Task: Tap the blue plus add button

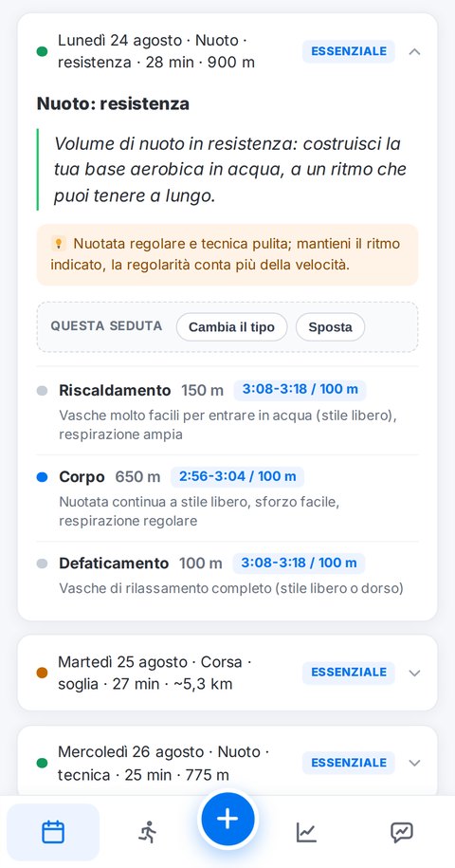Action: tap(227, 819)
